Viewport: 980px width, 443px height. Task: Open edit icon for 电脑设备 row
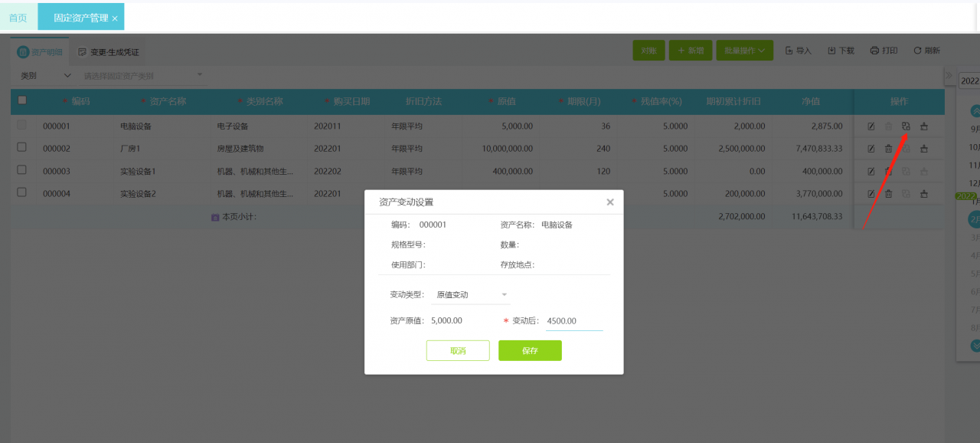tap(871, 126)
